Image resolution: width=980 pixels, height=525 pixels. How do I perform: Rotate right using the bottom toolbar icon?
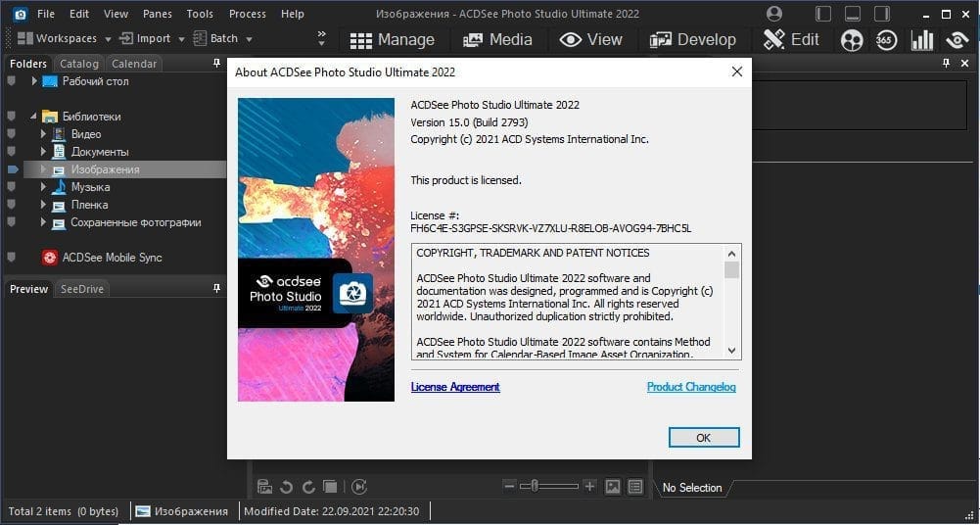pos(308,486)
